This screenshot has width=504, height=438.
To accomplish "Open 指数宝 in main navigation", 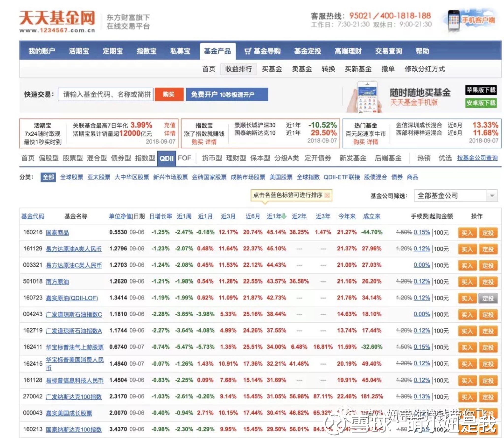I will point(146,51).
